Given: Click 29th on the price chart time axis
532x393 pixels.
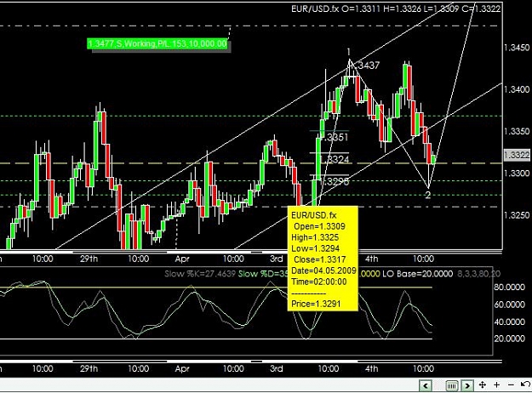Looking at the screenshot, I should coord(89,259).
